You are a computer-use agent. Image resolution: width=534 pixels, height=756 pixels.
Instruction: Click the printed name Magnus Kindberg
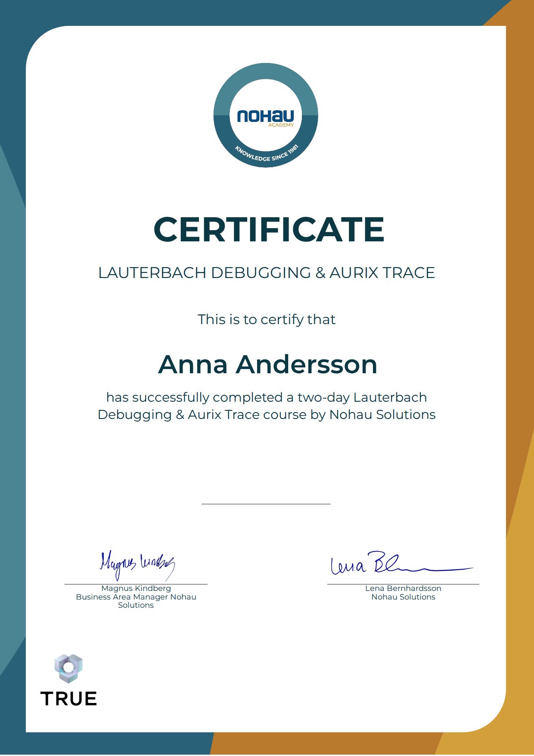click(136, 588)
